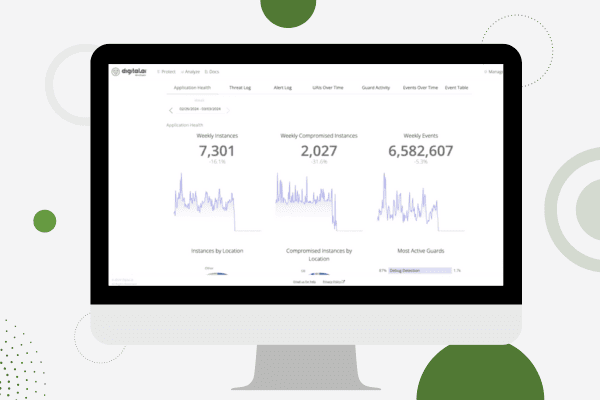600x400 pixels.
Task: Click the Application Health section label
Action: [184, 125]
